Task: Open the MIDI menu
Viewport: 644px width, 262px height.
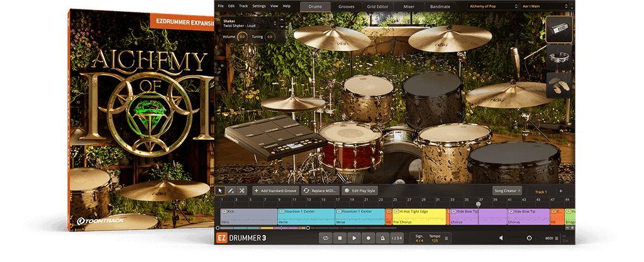Action: [551, 237]
